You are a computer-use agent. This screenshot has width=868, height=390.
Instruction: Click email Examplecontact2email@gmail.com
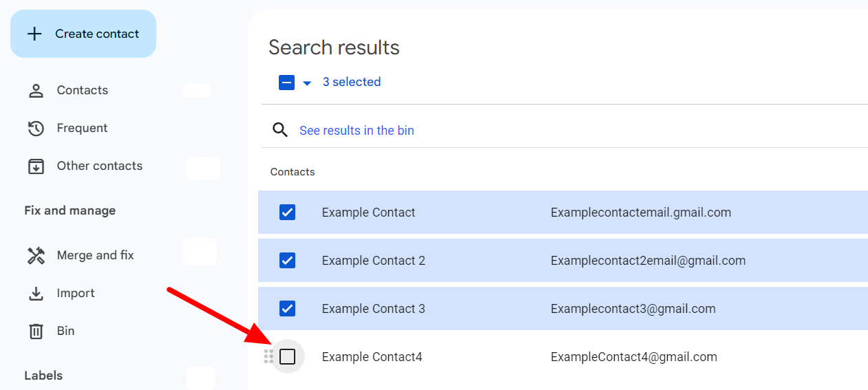click(648, 261)
